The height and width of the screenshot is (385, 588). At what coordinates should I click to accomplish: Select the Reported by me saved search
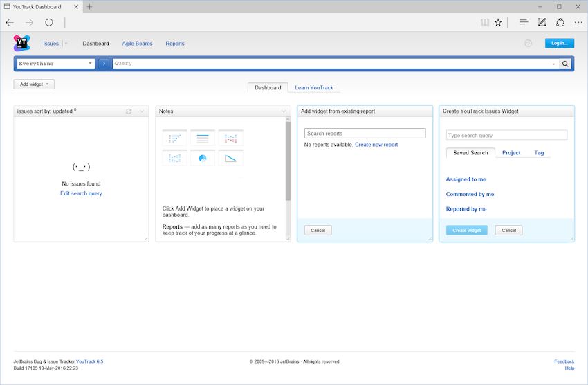[x=466, y=209]
